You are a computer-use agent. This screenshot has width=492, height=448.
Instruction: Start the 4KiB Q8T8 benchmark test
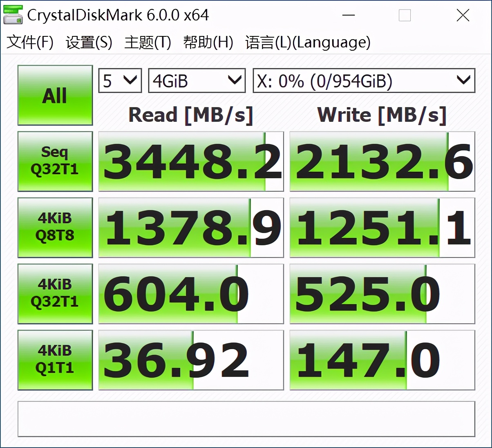click(x=55, y=228)
